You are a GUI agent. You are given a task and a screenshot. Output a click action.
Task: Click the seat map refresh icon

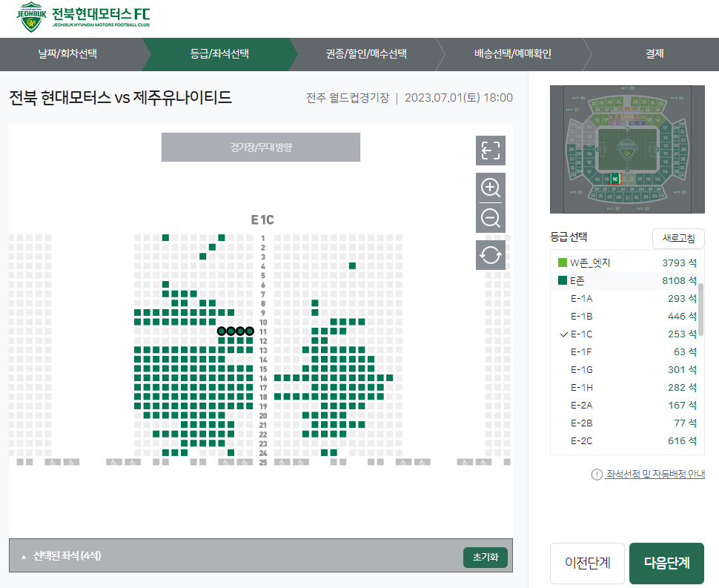tap(491, 255)
